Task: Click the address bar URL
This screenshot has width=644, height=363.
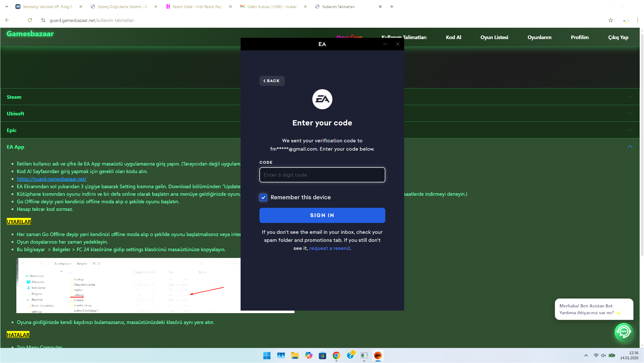Action: click(92, 20)
